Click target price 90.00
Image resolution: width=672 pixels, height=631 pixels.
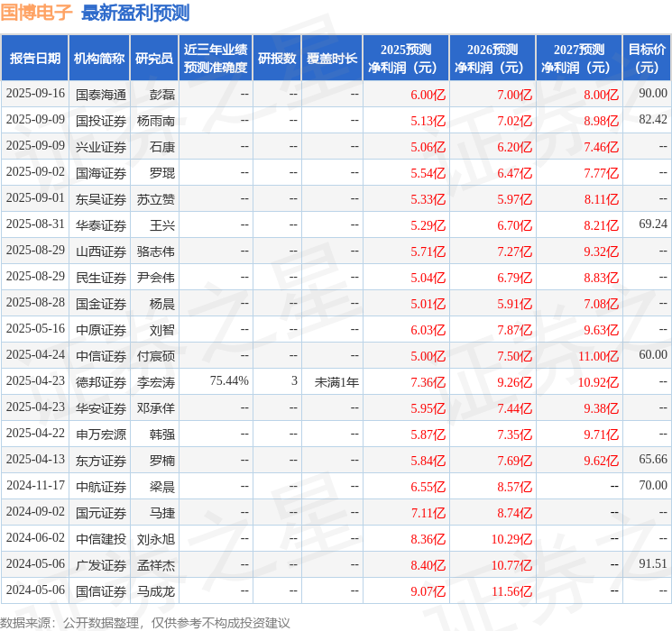pyautogui.click(x=653, y=93)
